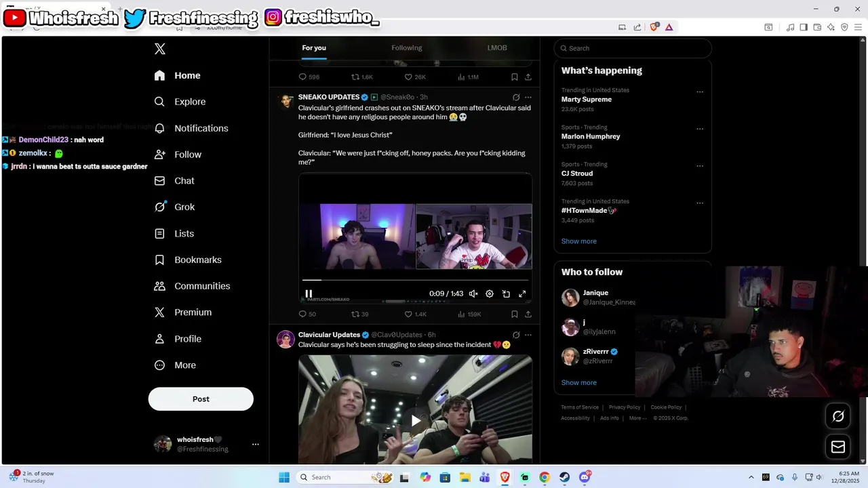Click the Profile icon in sidebar
The image size is (868, 488).
pyautogui.click(x=160, y=339)
